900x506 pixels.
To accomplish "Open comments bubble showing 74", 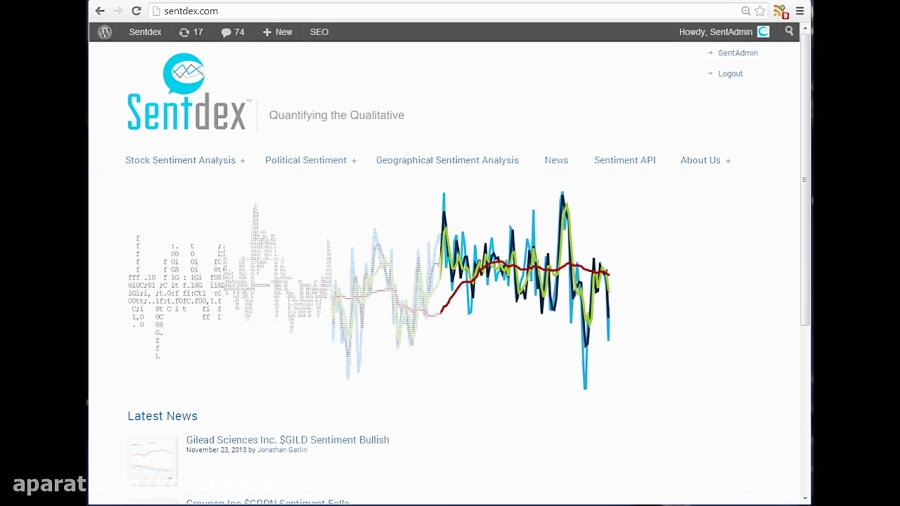I will pyautogui.click(x=232, y=32).
